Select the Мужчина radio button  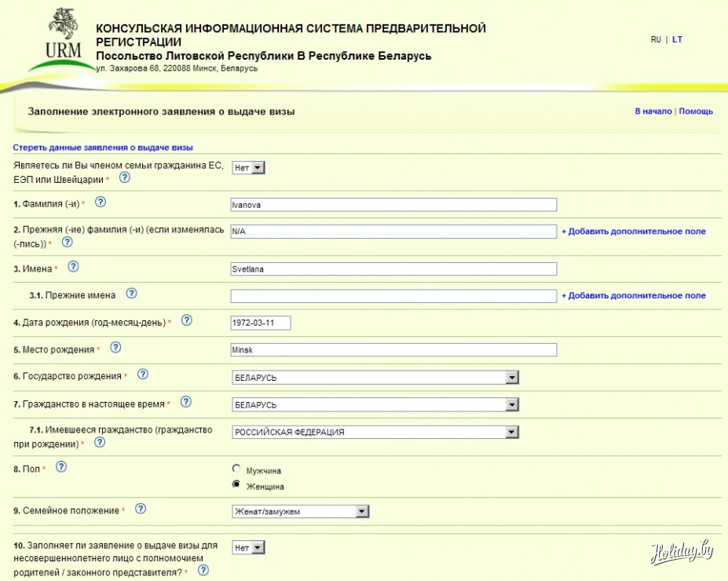[236, 469]
